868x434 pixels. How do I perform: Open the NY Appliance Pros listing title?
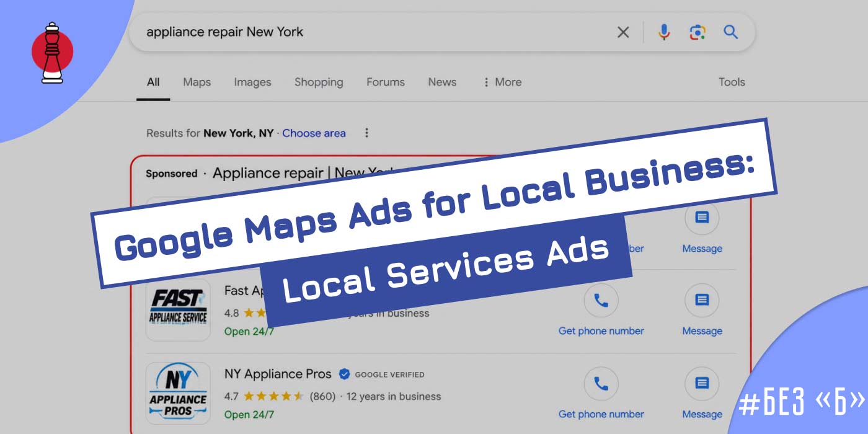click(x=278, y=374)
